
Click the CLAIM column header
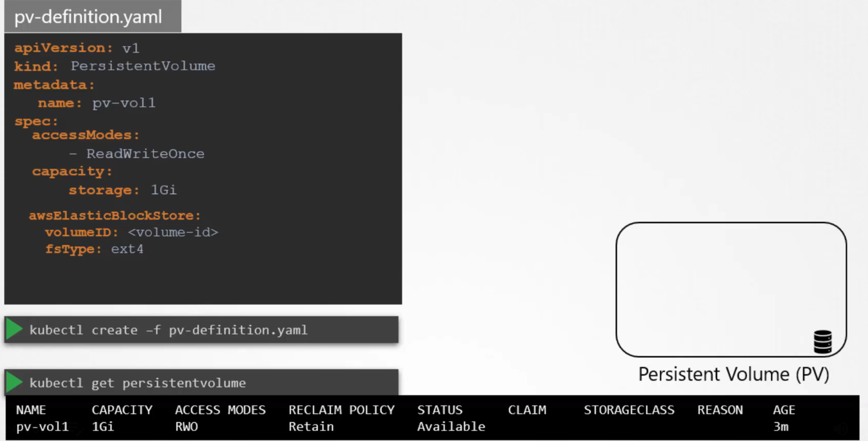(527, 410)
